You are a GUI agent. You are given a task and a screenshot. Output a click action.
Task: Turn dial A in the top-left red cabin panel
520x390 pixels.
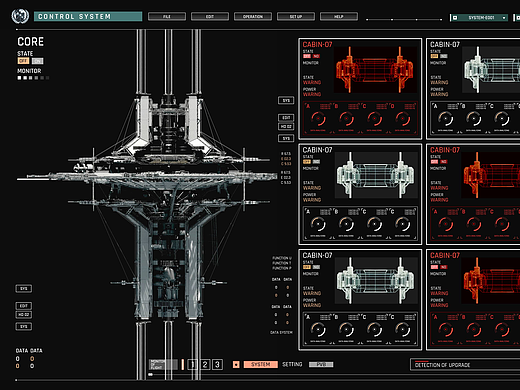[318, 118]
